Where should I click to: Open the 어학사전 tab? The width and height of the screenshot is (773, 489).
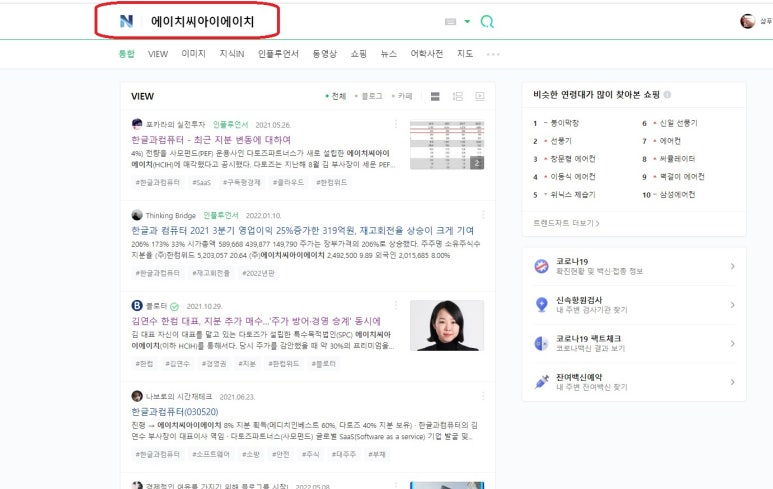coord(426,54)
